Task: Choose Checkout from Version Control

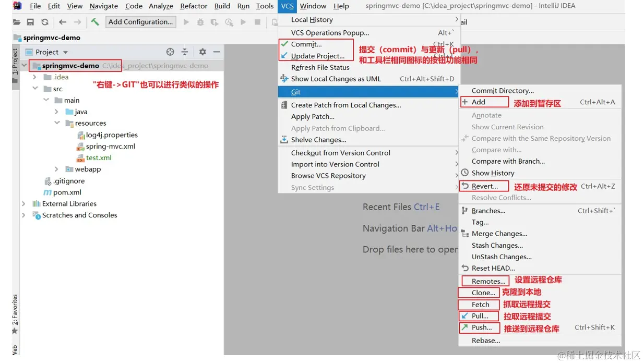Action: pos(368,153)
